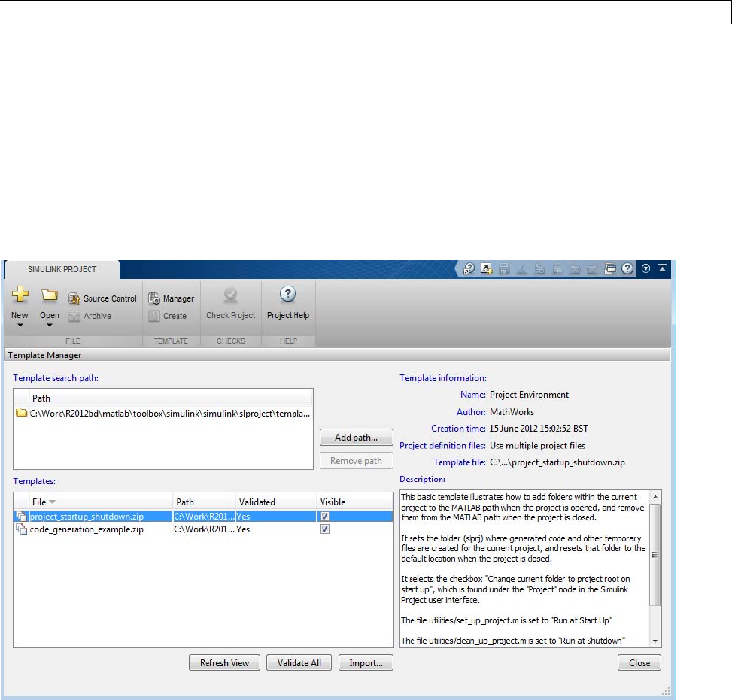
Task: Click the File column sort arrow
Action: tap(53, 502)
